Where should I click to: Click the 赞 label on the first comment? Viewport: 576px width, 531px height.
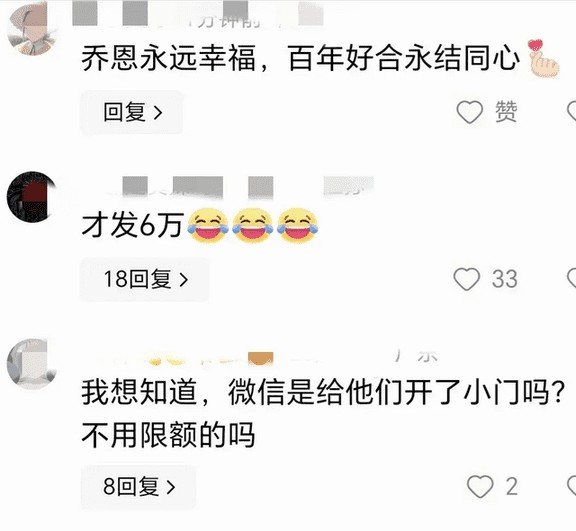[506, 112]
